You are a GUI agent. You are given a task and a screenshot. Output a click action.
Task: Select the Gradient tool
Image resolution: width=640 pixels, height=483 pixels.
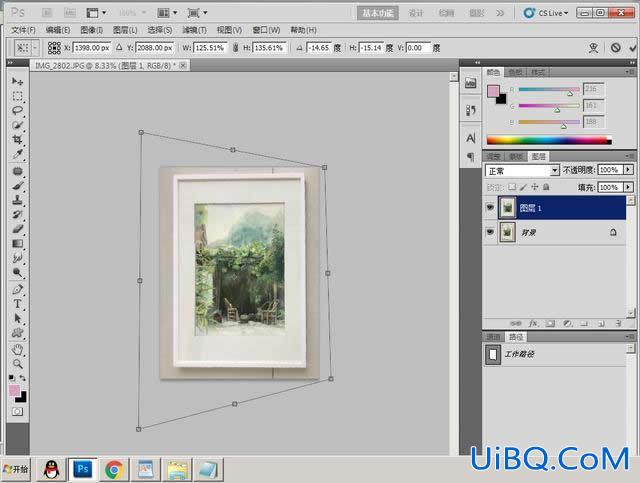tap(17, 243)
